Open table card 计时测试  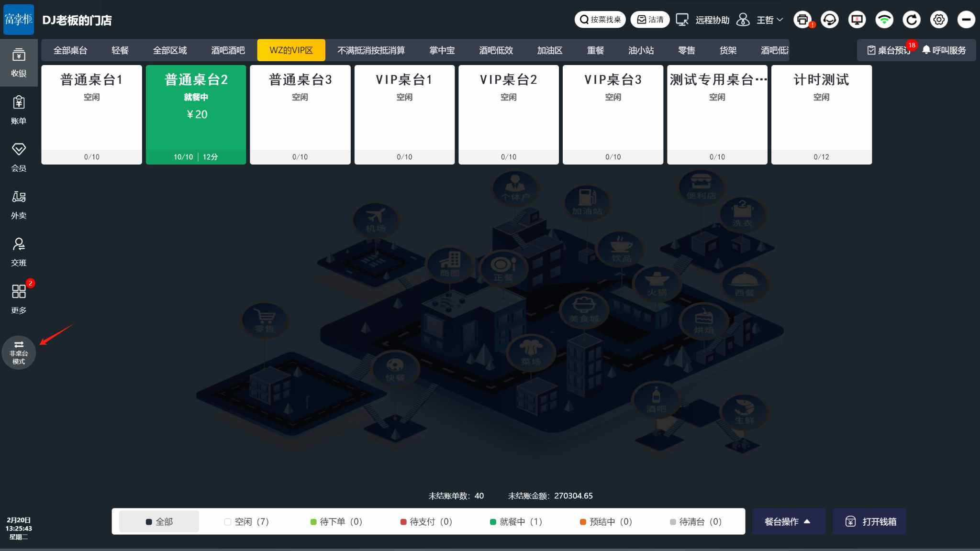[822, 115]
